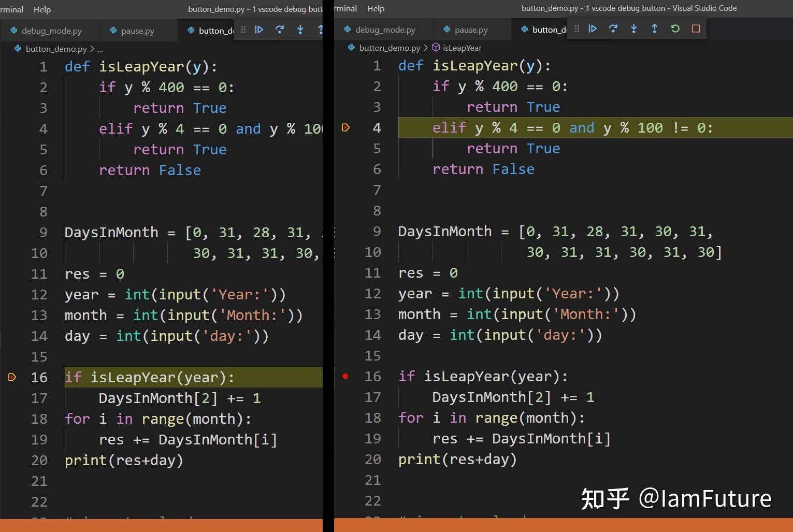Remove the breakpoint dot on line 16
The image size is (793, 532).
click(x=345, y=377)
